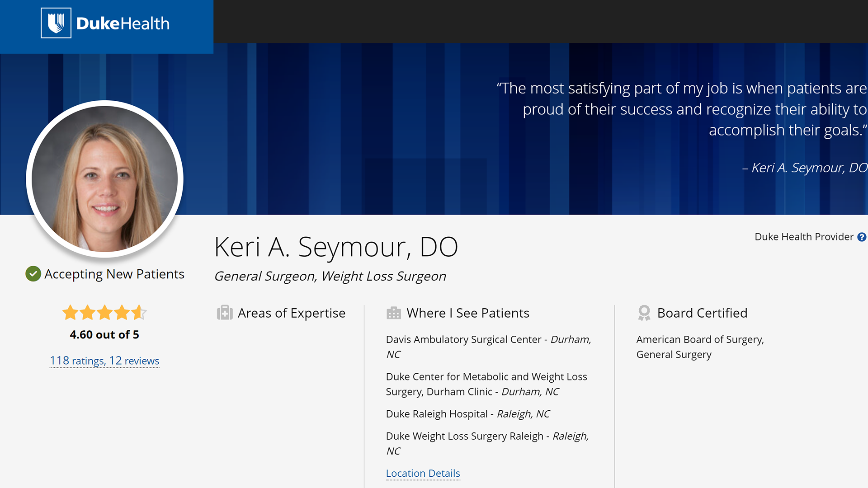The width and height of the screenshot is (868, 488).
Task: Click the '4.60 out of 5' rating text
Action: tap(104, 335)
